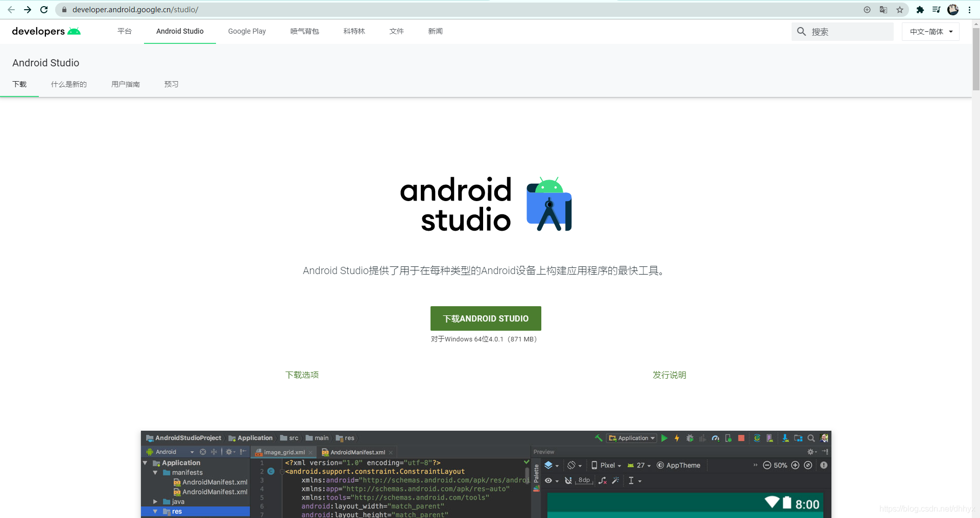
Task: Click the zoom-out minus icon beside 50%
Action: tap(767, 465)
